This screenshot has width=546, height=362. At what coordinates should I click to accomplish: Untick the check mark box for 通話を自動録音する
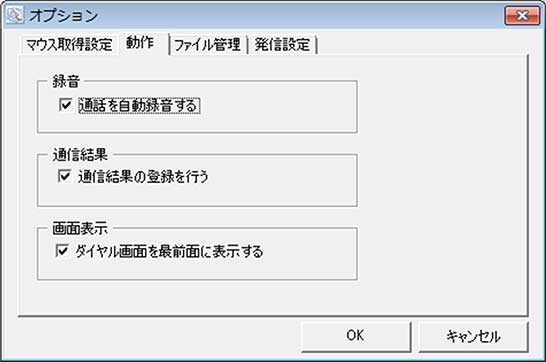(x=65, y=105)
